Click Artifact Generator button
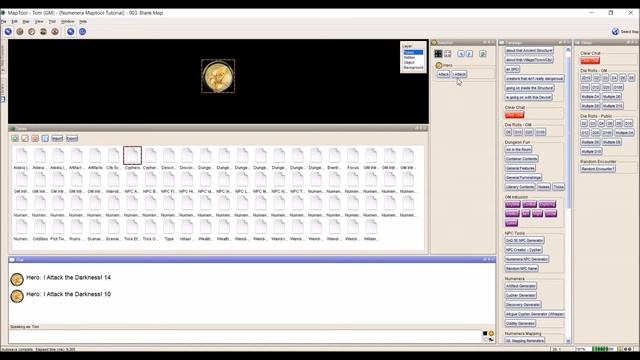The width and height of the screenshot is (640, 360). 521,286
